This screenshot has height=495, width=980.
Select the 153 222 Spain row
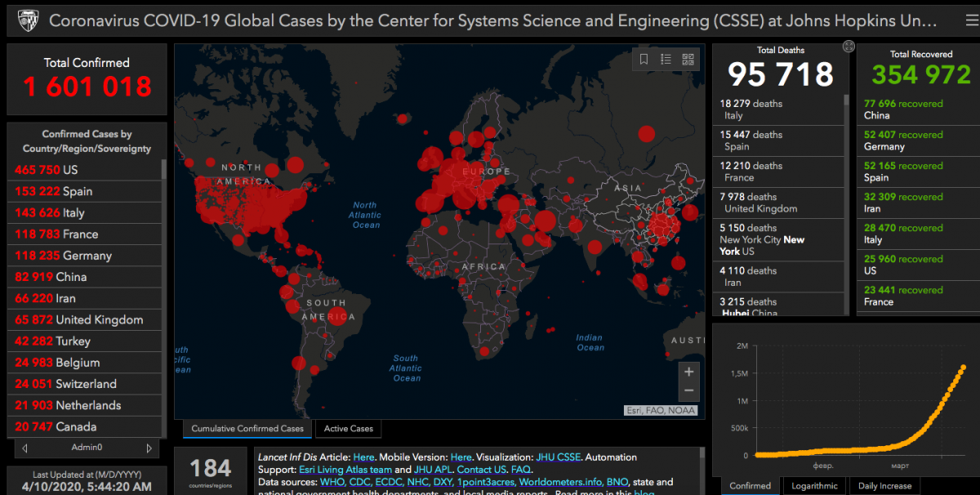86,191
